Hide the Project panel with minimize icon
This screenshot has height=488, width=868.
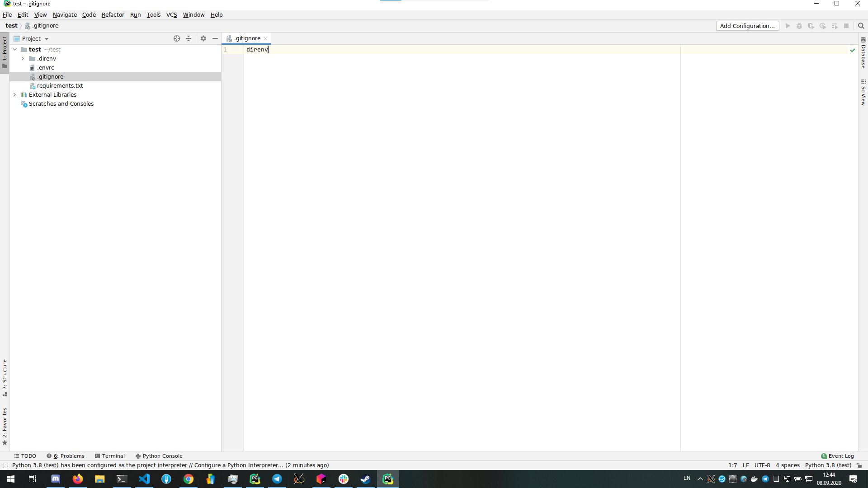[x=215, y=38]
